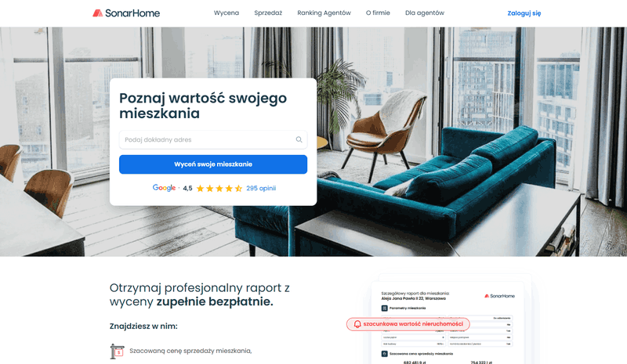The width and height of the screenshot is (627, 364).
Task: Click the magnifier icon in address field
Action: (x=299, y=139)
